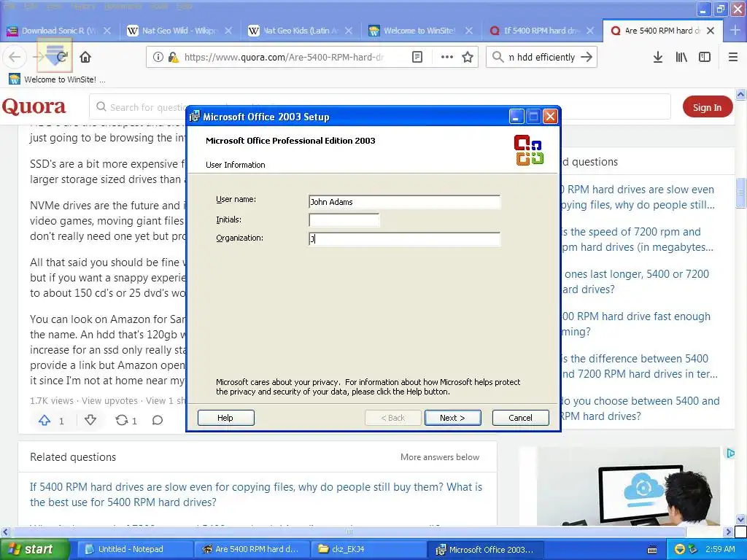Click the ad choices icon on advertisement
This screenshot has width=747, height=560.
730,454
